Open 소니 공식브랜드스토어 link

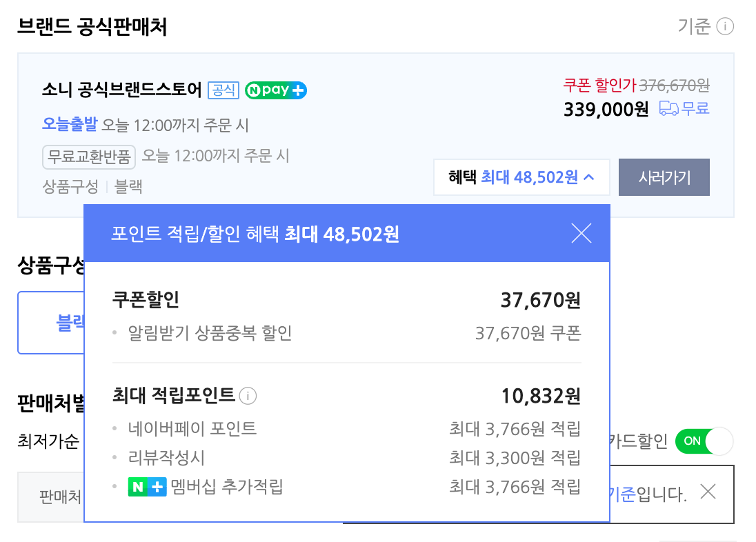pyautogui.click(x=121, y=90)
